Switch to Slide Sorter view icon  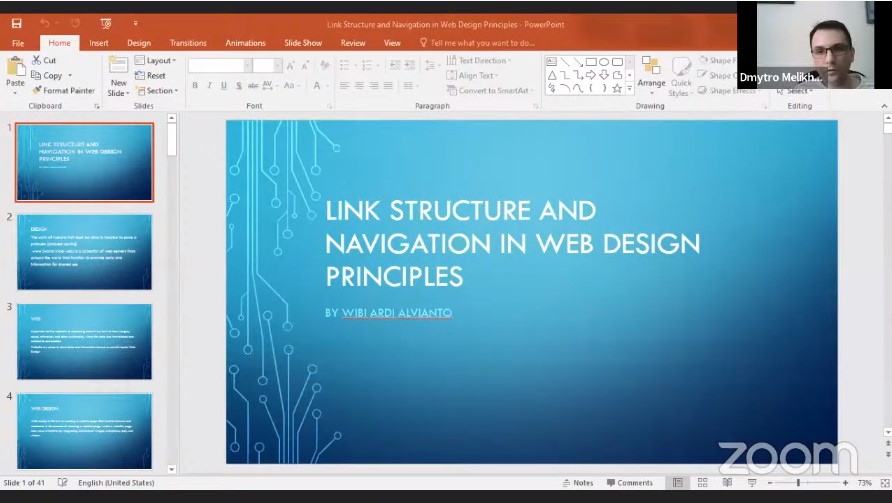(703, 483)
